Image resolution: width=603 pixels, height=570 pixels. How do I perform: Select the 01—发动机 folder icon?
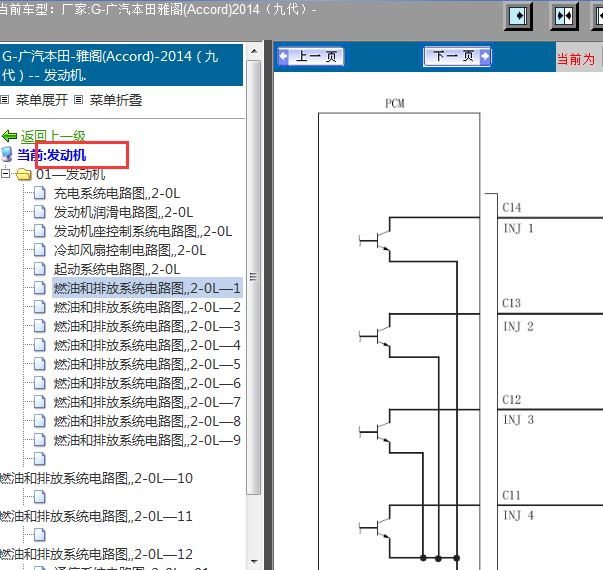click(x=23, y=174)
